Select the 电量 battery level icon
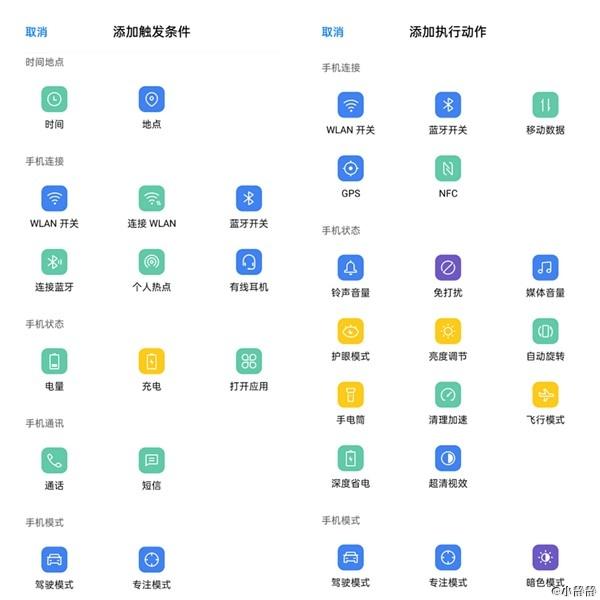 click(x=54, y=361)
